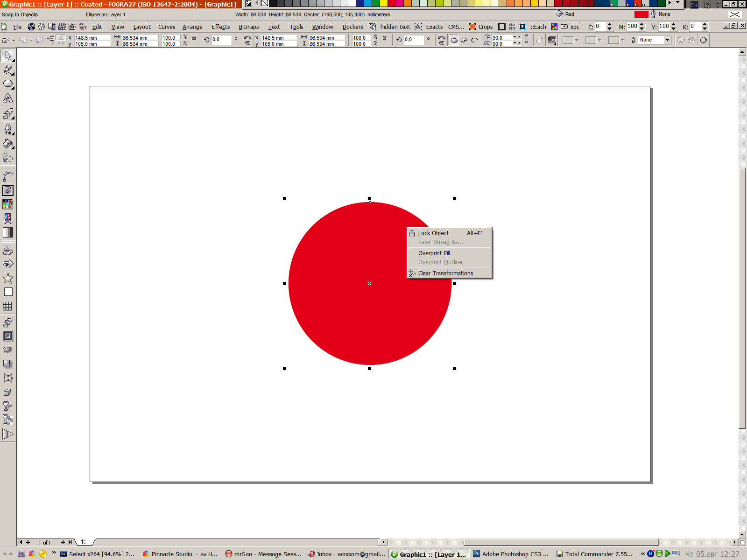
Task: Pick the yellow swatch in color palette
Action: click(383, 3)
